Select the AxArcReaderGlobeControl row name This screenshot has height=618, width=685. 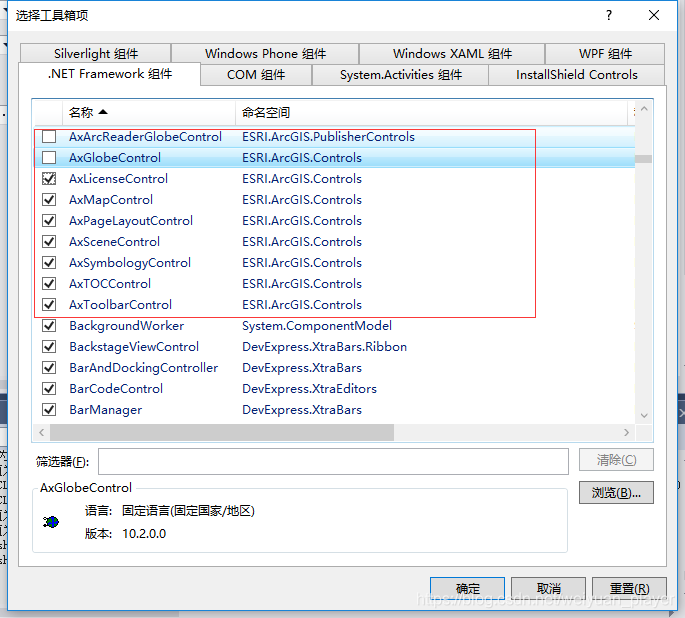click(145, 137)
